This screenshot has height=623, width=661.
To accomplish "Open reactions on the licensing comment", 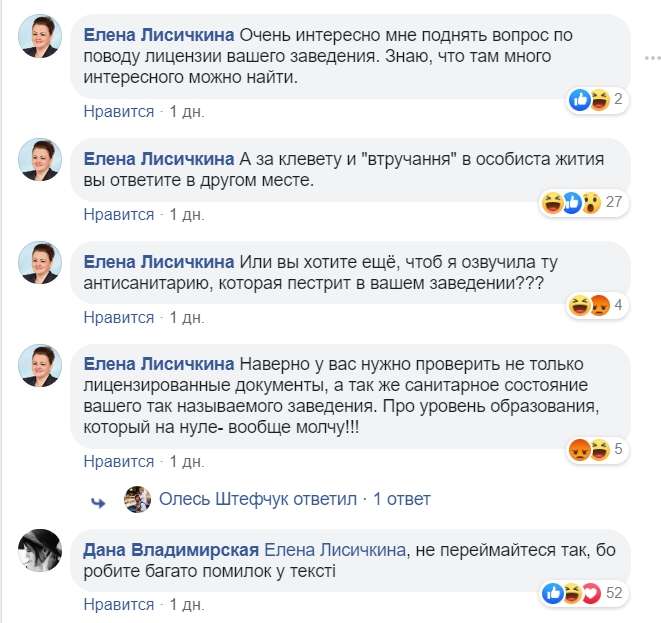I will 596,99.
